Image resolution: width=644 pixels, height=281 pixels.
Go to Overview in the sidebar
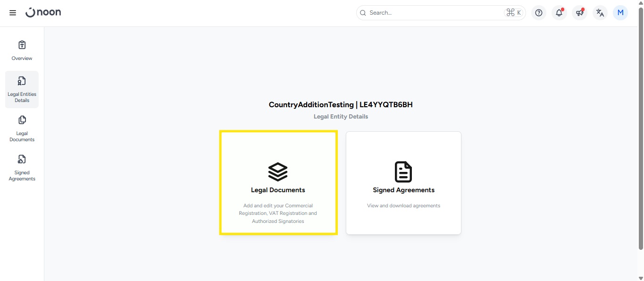(22, 51)
